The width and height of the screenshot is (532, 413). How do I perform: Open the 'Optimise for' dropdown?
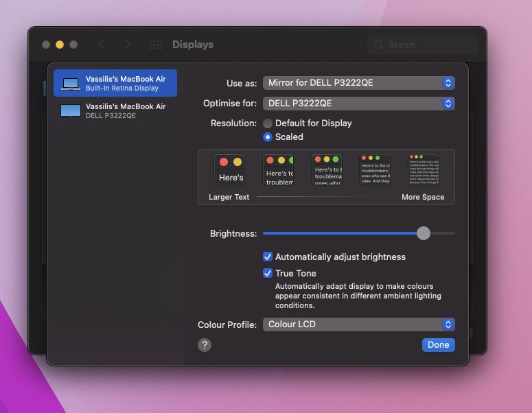358,104
